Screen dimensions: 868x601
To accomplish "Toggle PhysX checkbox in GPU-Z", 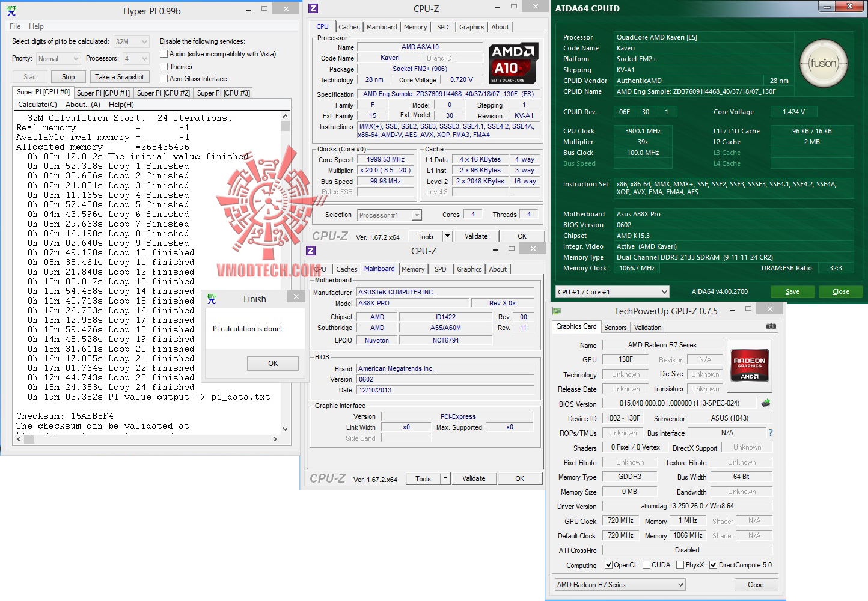I will tap(680, 565).
